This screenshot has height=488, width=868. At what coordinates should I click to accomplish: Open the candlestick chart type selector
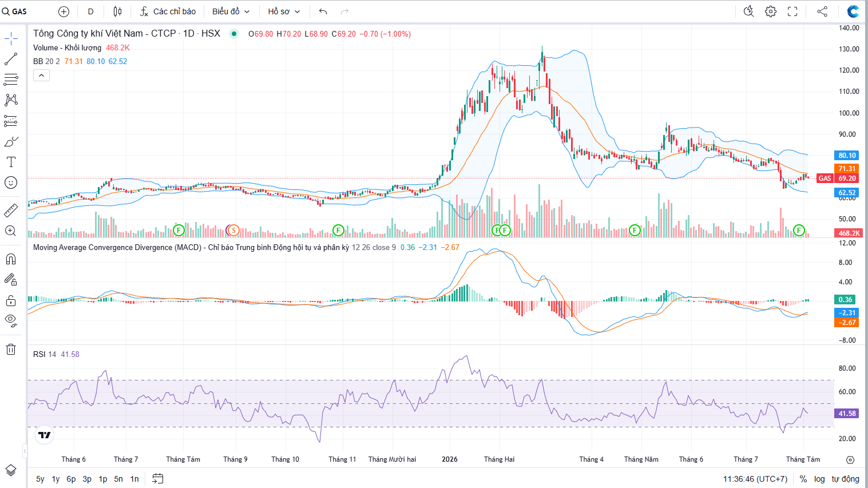[x=117, y=11]
